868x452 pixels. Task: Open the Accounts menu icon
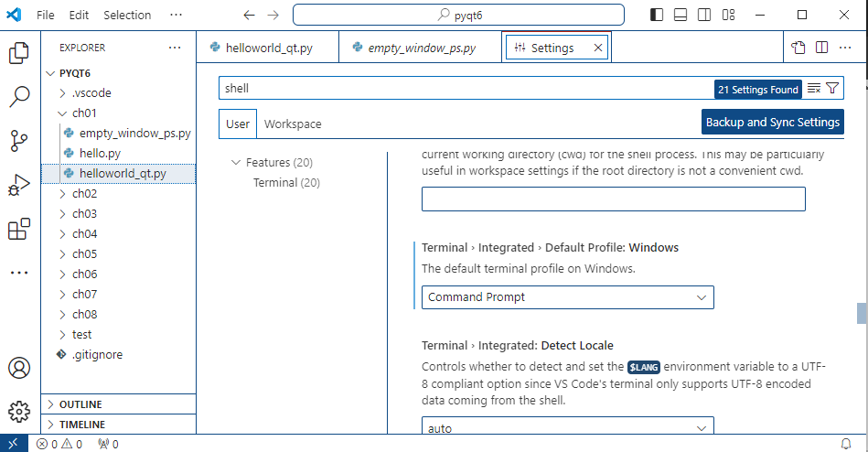[x=19, y=368]
